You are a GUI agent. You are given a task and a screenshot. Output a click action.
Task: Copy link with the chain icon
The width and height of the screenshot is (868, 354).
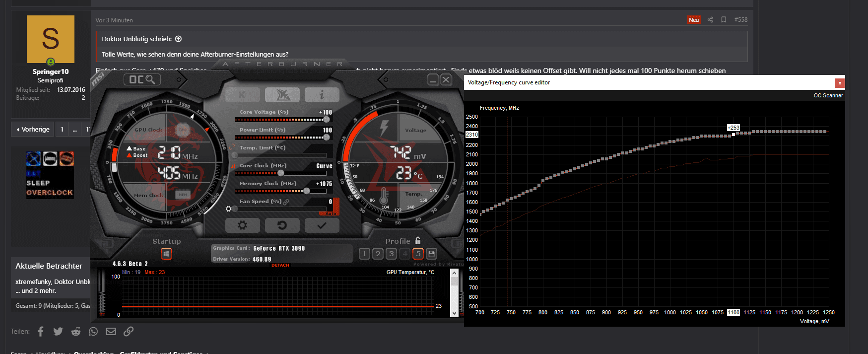(x=129, y=331)
